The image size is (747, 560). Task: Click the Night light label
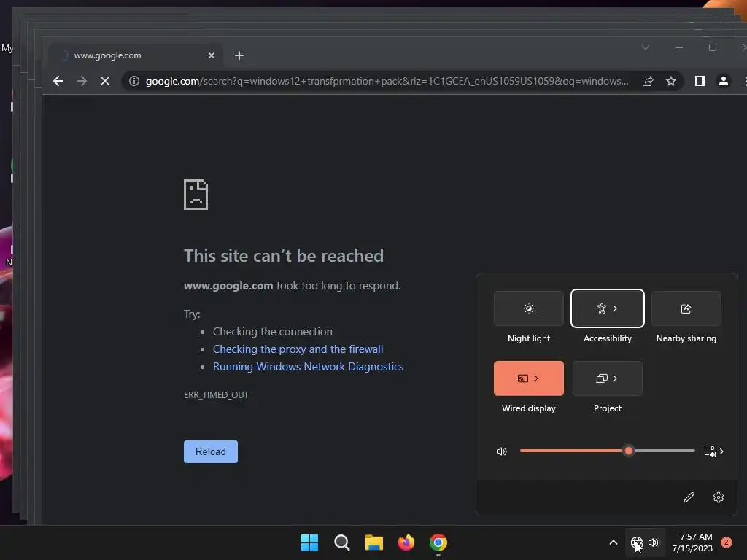[528, 338]
